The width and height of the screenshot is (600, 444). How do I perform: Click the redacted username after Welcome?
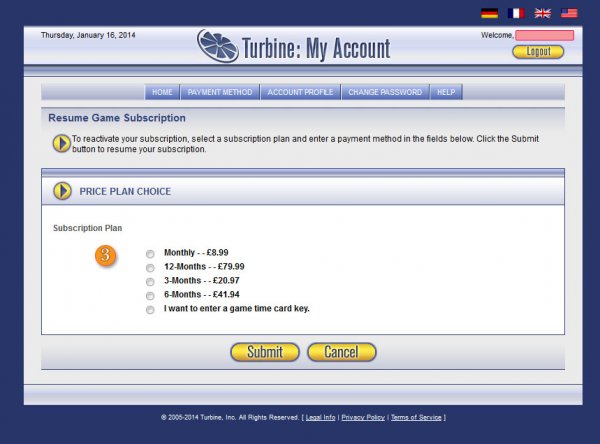(545, 36)
